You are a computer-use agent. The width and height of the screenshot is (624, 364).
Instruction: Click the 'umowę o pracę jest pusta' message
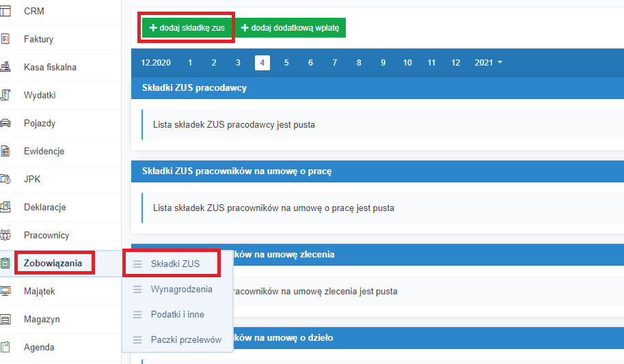pos(274,208)
